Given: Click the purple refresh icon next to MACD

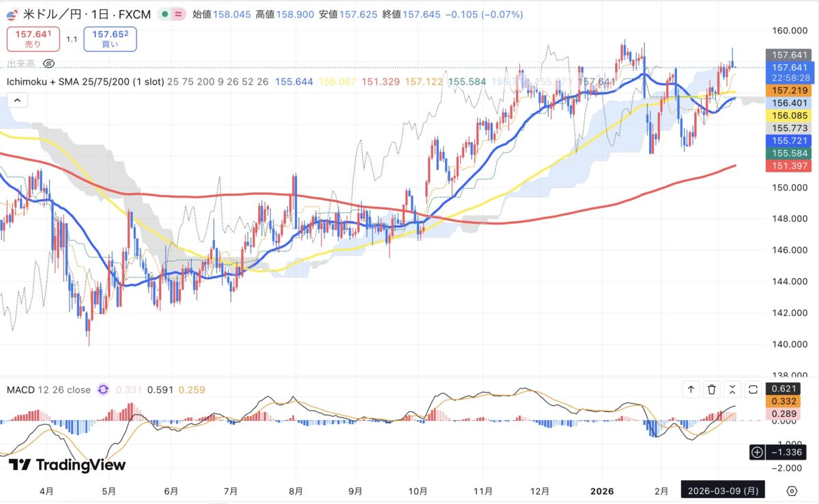Looking at the screenshot, I should 103,390.
